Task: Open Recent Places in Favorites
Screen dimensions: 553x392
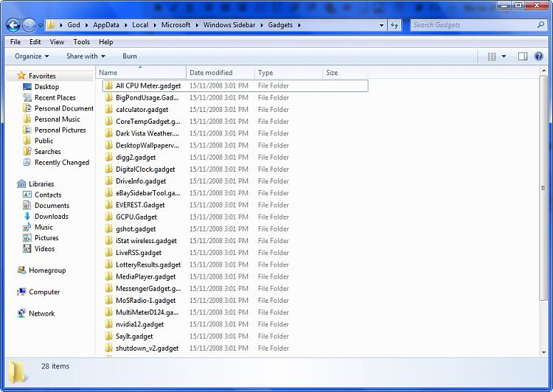Action: [x=55, y=98]
